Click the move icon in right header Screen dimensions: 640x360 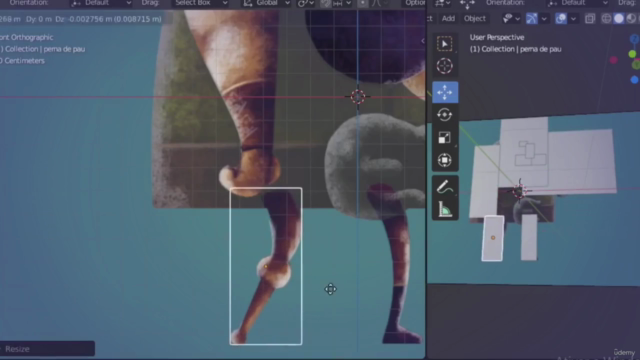point(467,4)
